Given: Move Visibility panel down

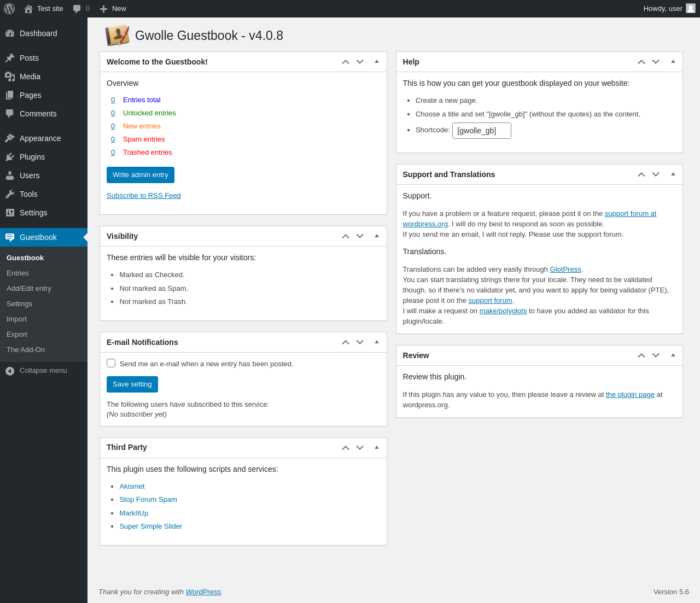Looking at the screenshot, I should click(x=360, y=236).
